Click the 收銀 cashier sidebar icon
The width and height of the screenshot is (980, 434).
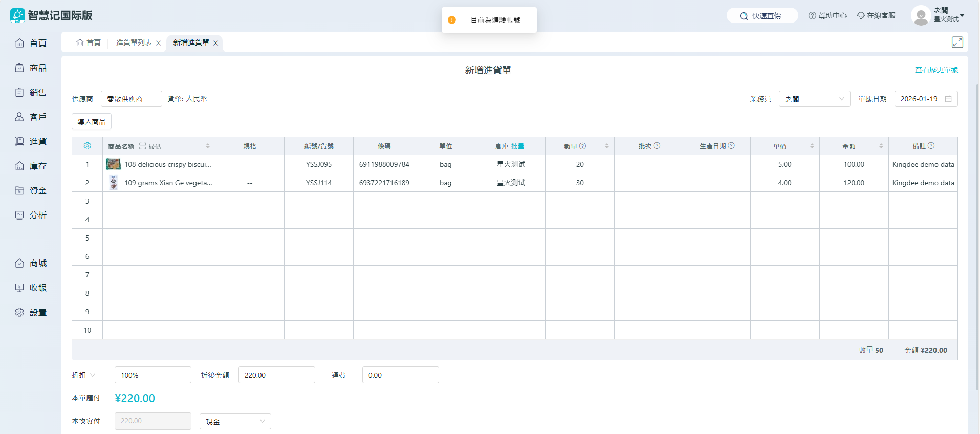[x=19, y=288]
